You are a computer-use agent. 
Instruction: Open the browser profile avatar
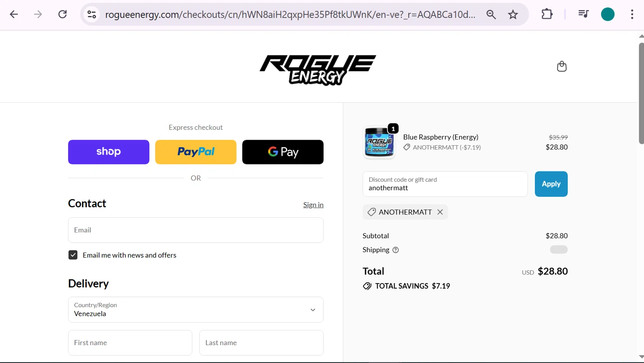pos(608,14)
